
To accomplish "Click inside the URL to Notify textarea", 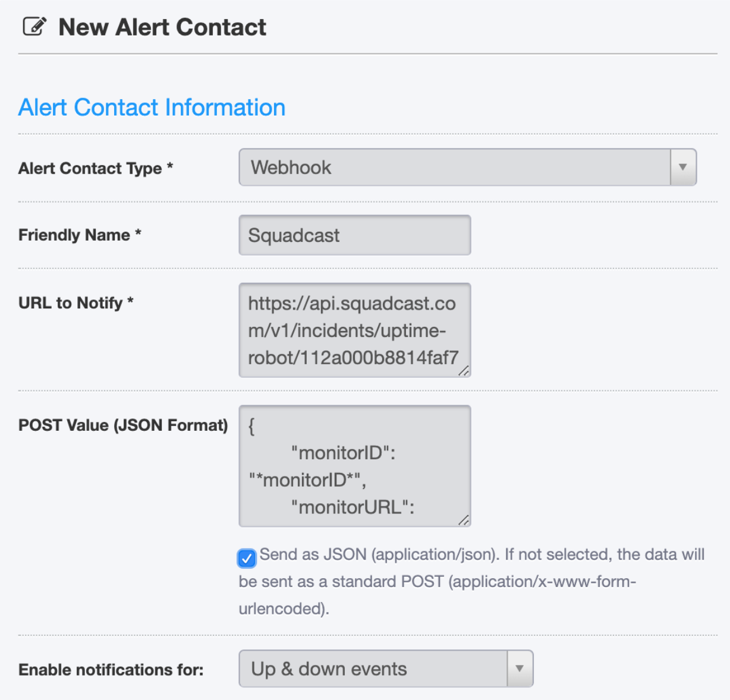I will click(x=355, y=330).
